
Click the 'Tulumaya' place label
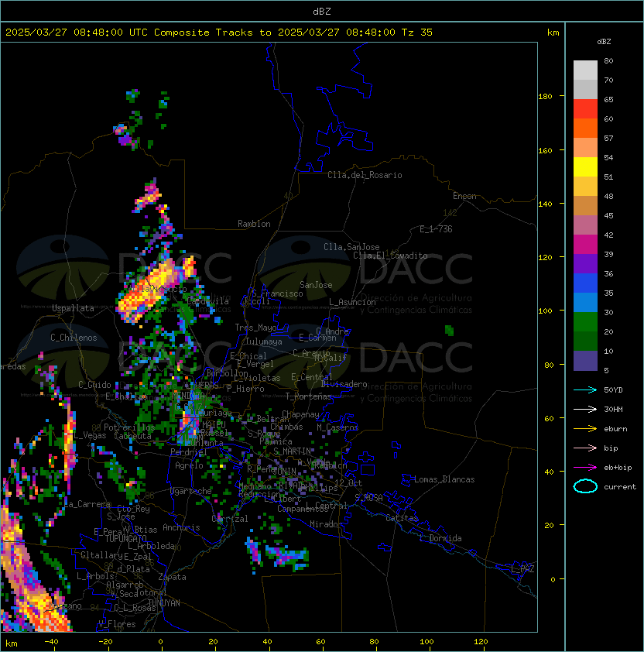[264, 341]
